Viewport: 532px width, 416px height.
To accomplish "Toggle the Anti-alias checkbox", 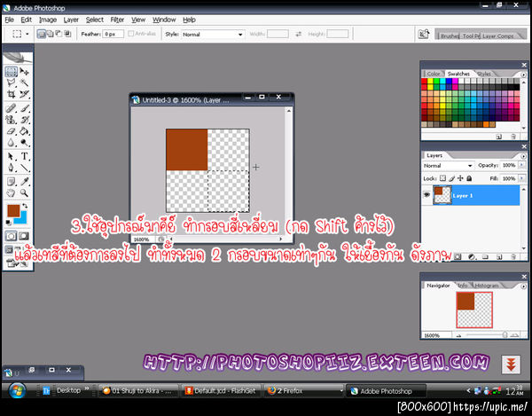I will click(x=130, y=34).
